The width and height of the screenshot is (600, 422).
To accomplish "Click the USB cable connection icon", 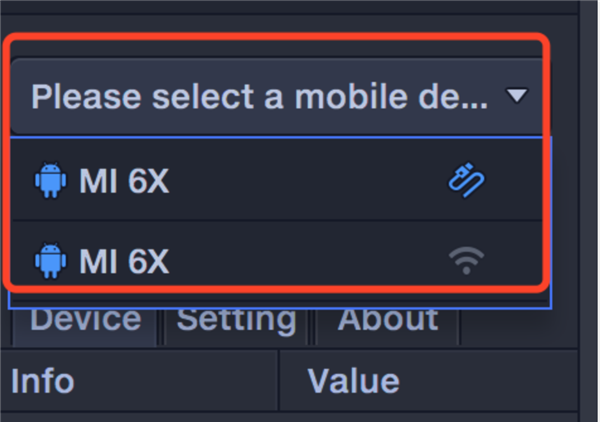I will pyautogui.click(x=466, y=181).
